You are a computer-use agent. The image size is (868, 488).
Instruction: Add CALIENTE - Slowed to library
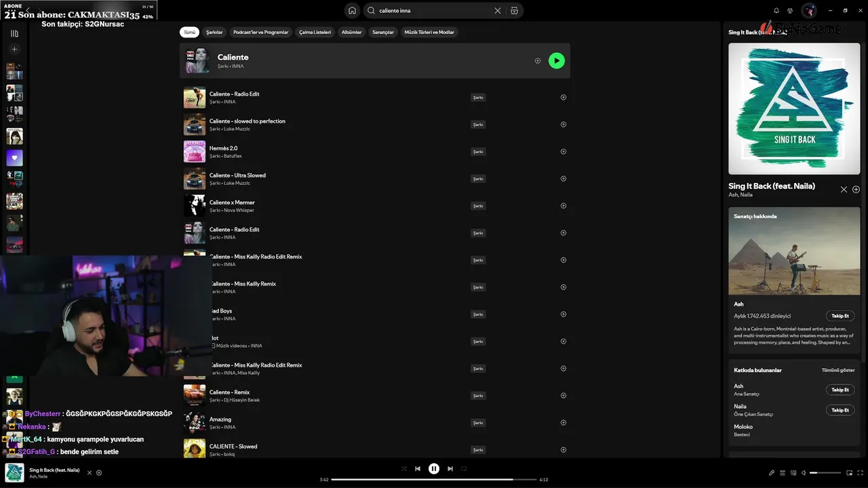click(564, 450)
